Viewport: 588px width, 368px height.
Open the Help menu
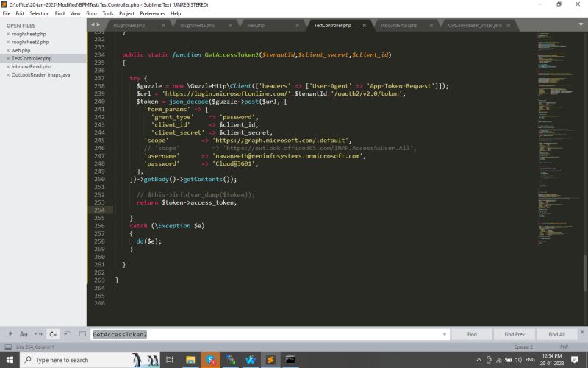click(176, 13)
